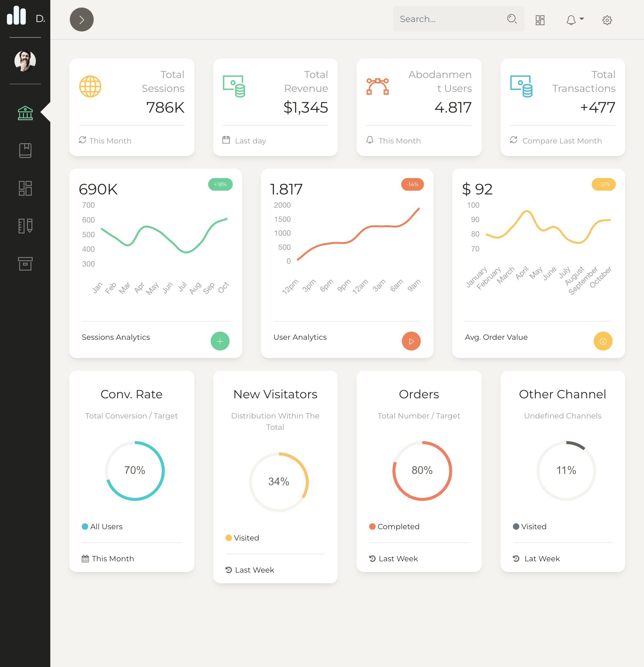
Task: Open the bookmark book sidebar icon
Action: point(25,150)
